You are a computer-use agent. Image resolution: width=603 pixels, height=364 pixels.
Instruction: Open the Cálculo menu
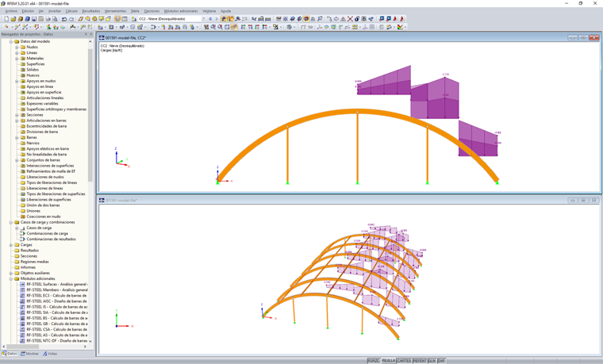pos(71,11)
